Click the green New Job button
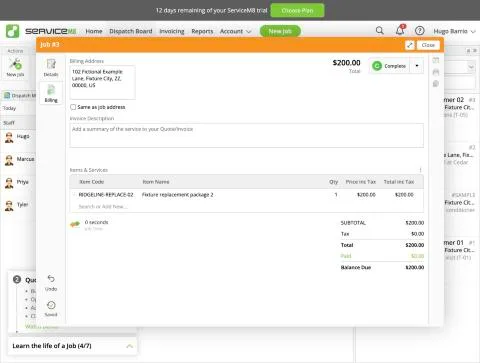Viewport: 480px width, 363px height. point(280,31)
